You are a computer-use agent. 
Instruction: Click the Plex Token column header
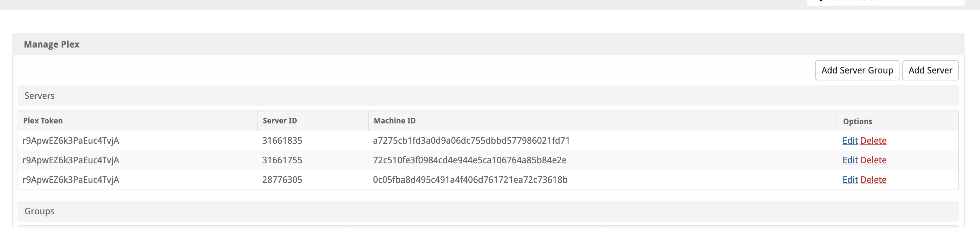tap(43, 121)
